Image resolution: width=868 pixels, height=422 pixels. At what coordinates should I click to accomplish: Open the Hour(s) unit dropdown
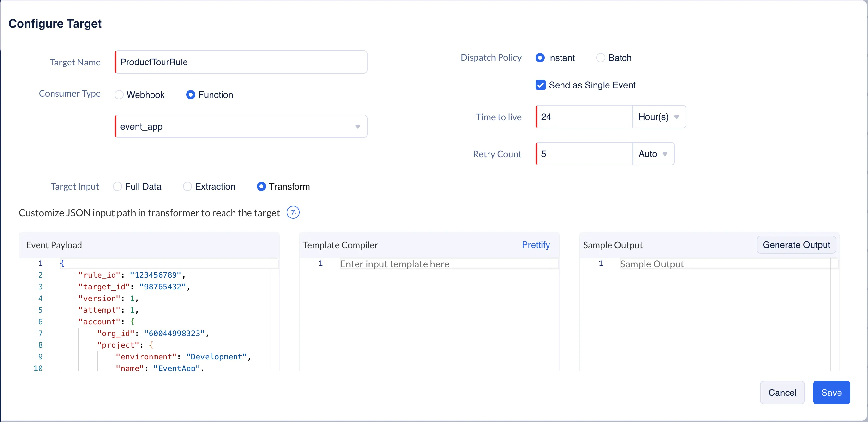click(x=659, y=117)
